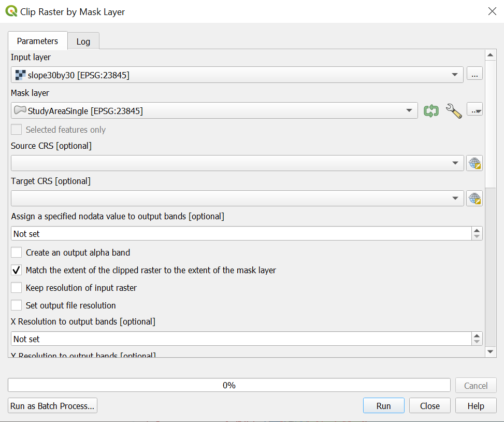Click the iterate over features green arrows icon
This screenshot has width=504, height=422.
point(431,110)
